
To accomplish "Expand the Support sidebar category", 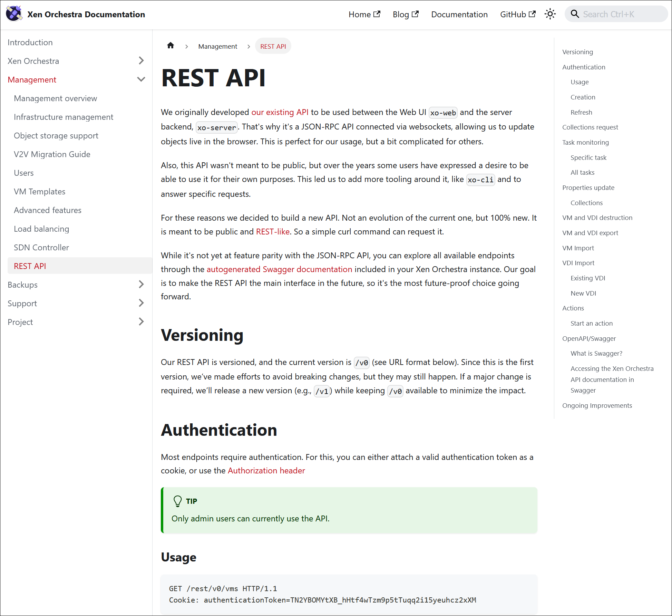I will pos(141,303).
